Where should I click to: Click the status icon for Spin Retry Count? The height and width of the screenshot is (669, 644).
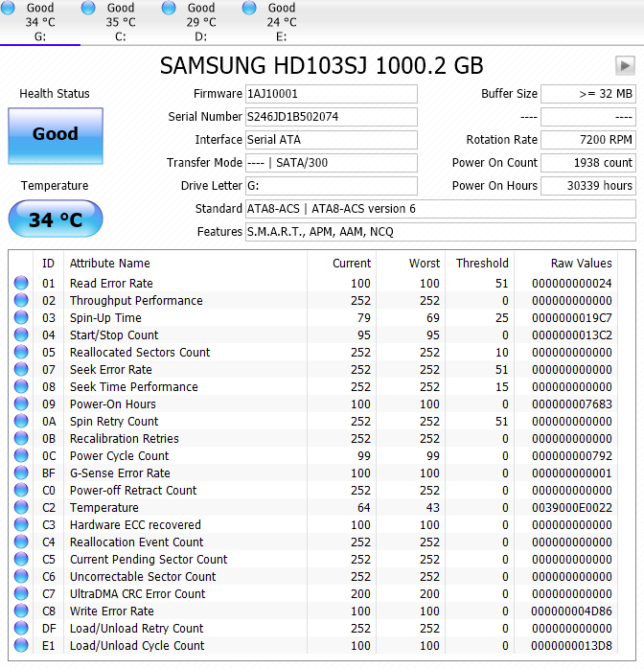point(21,421)
